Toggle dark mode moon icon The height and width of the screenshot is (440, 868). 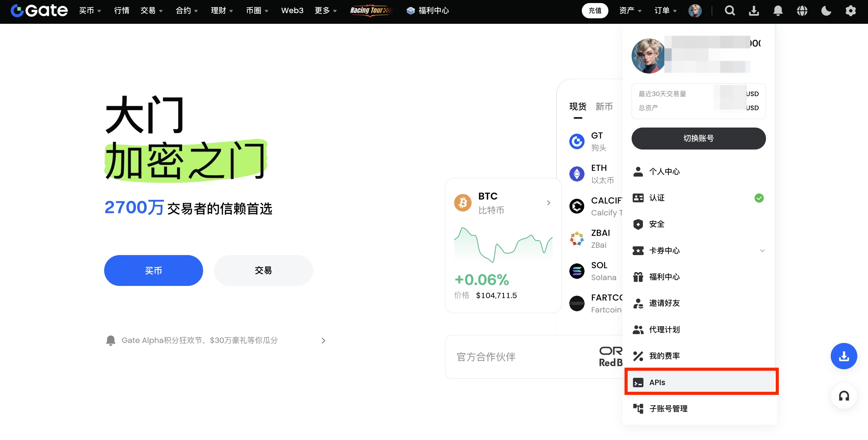point(826,11)
